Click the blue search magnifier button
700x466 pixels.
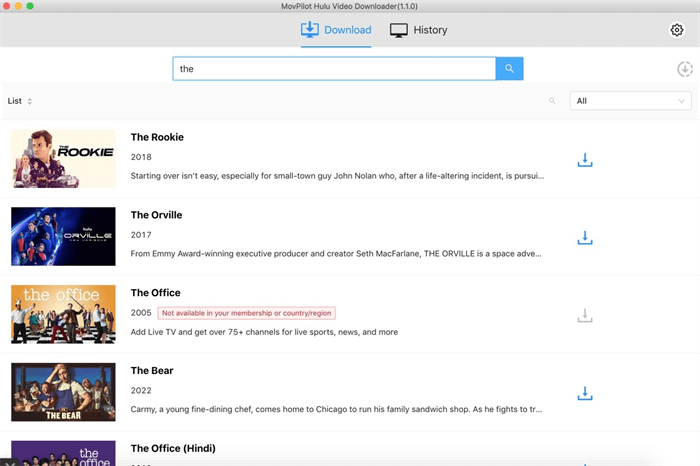click(x=509, y=69)
